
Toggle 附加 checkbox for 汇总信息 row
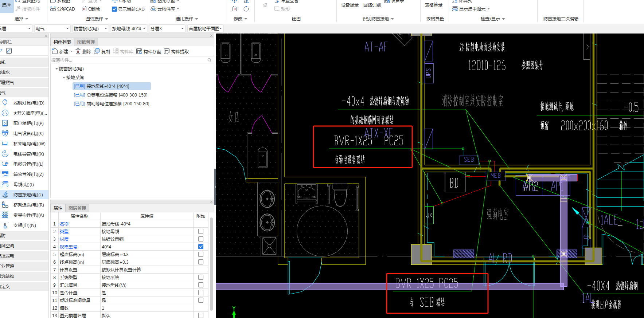[201, 285]
